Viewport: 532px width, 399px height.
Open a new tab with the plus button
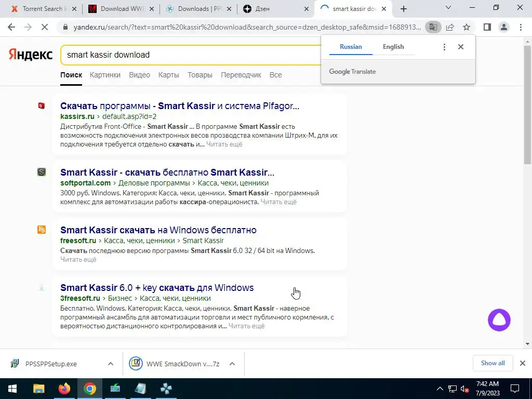point(403,9)
